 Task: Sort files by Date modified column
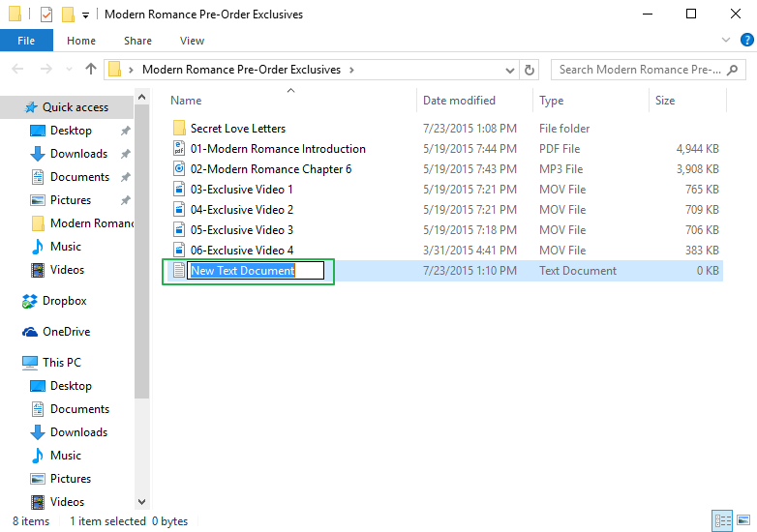pyautogui.click(x=459, y=101)
